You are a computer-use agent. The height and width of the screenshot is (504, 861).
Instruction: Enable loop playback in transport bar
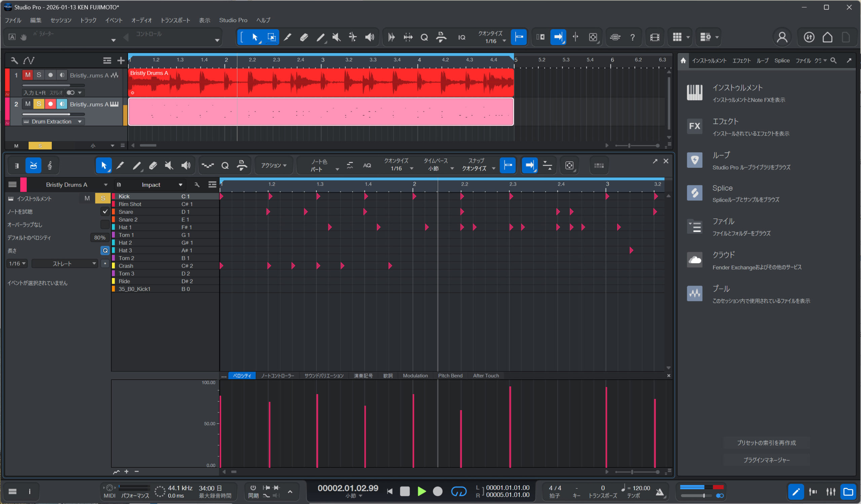click(458, 491)
